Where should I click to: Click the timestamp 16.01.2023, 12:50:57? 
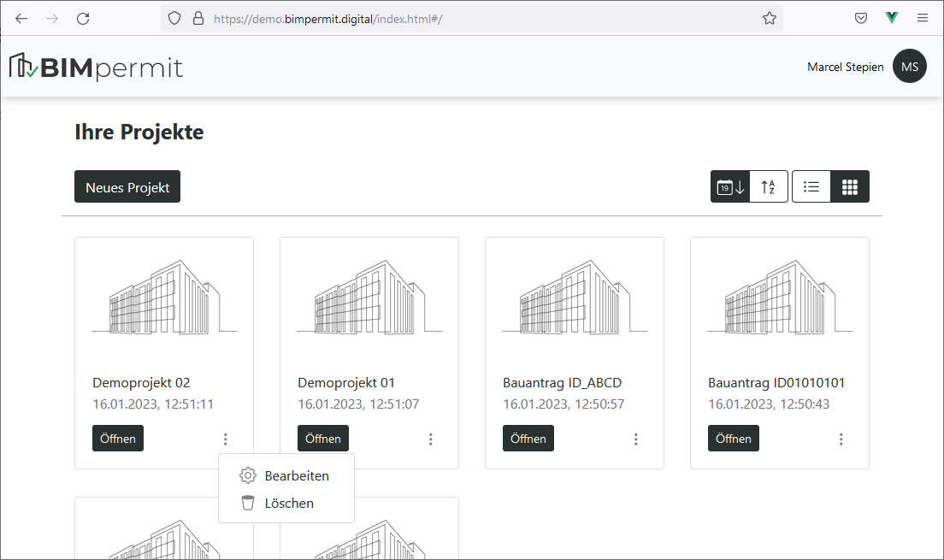[x=563, y=404]
